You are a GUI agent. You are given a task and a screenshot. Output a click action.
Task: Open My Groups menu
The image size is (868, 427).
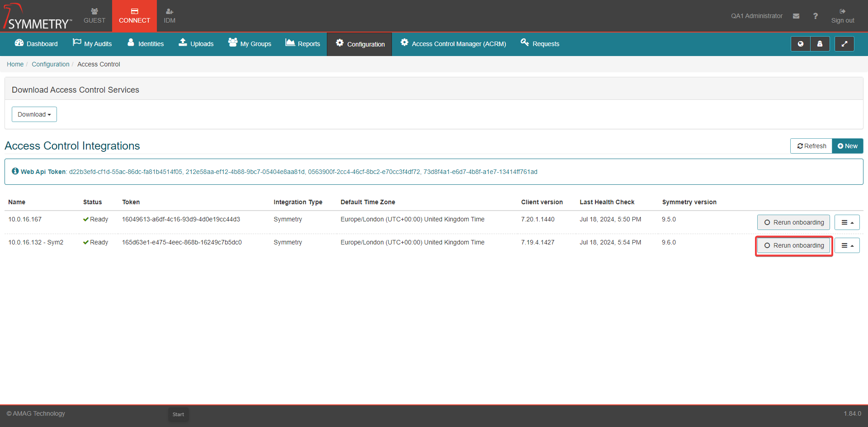(x=250, y=44)
